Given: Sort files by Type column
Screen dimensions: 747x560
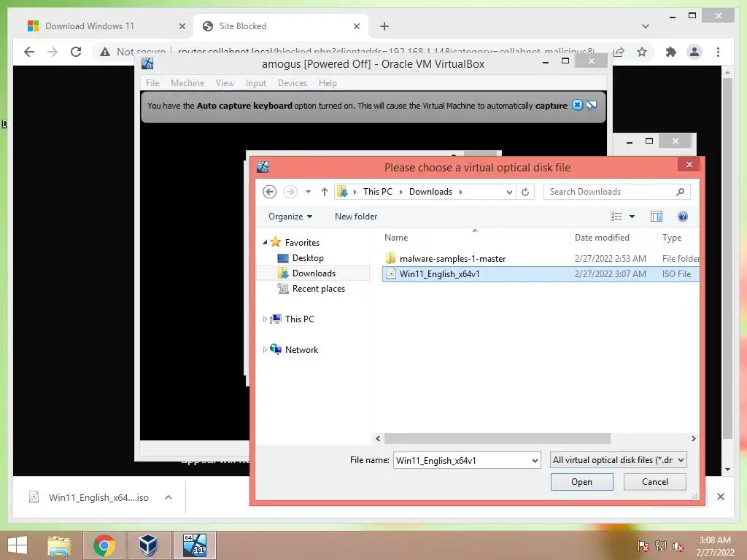Looking at the screenshot, I should 672,238.
